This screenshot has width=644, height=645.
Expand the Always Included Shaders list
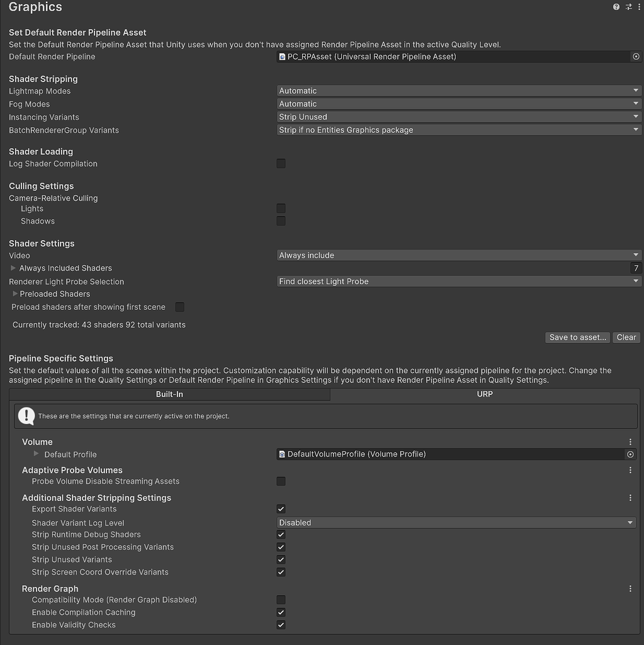pyautogui.click(x=12, y=268)
